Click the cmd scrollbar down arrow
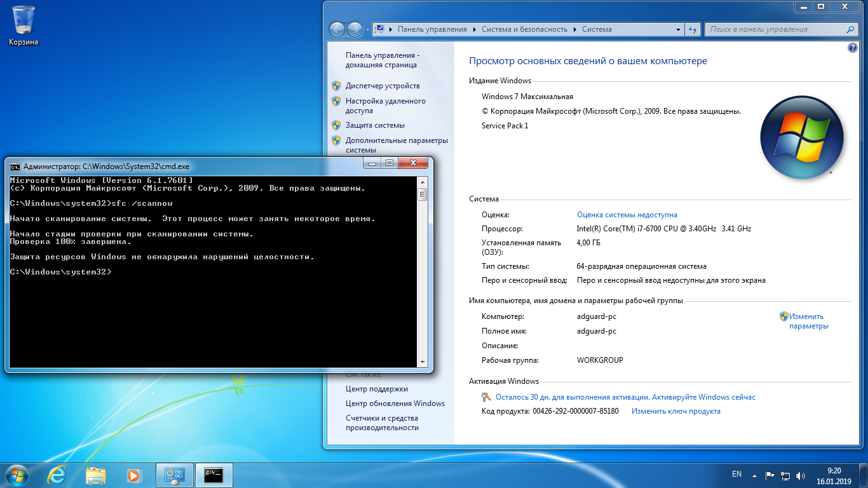This screenshot has height=488, width=868. (423, 362)
